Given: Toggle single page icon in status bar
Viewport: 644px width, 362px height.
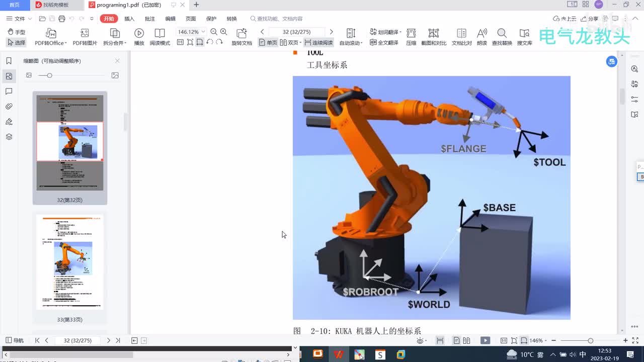Looking at the screenshot, I should (456, 340).
